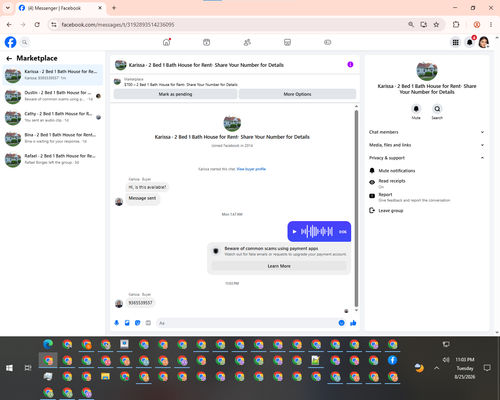Click house thumbnail in right info panel
The width and height of the screenshot is (500, 400).
[427, 70]
